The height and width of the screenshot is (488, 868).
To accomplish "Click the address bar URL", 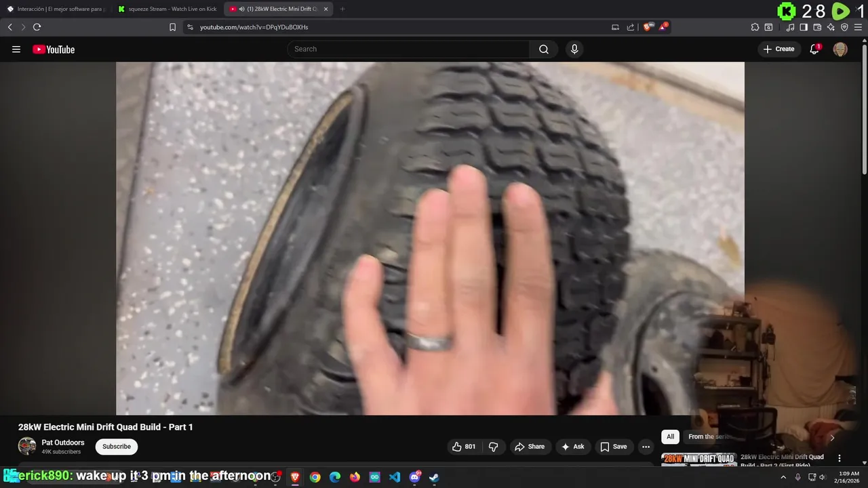I will (254, 27).
